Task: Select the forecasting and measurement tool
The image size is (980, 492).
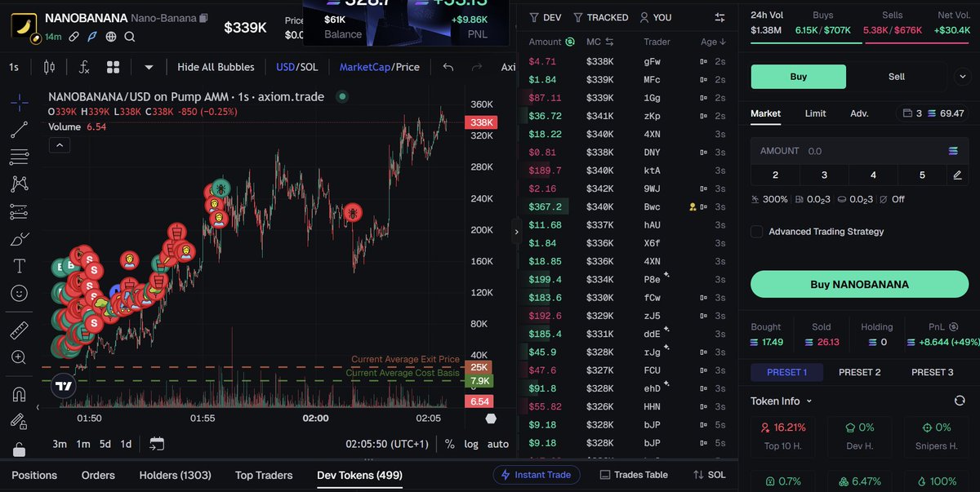Action: (20, 212)
